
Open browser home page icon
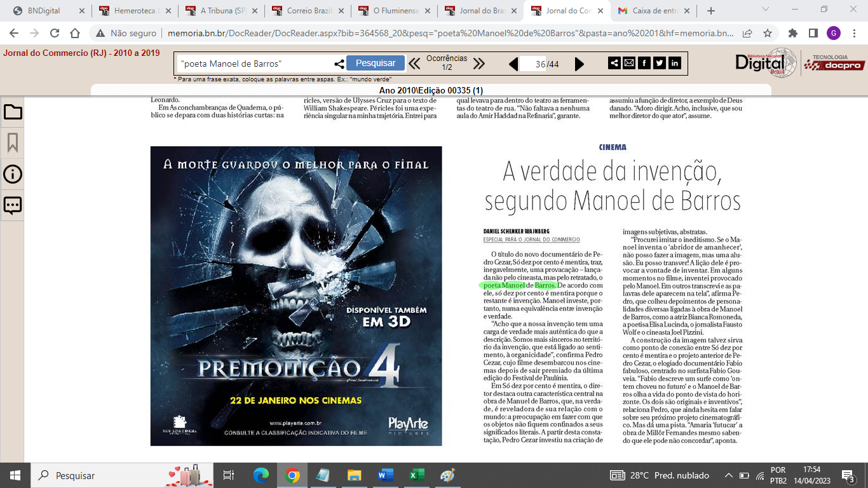tap(75, 33)
